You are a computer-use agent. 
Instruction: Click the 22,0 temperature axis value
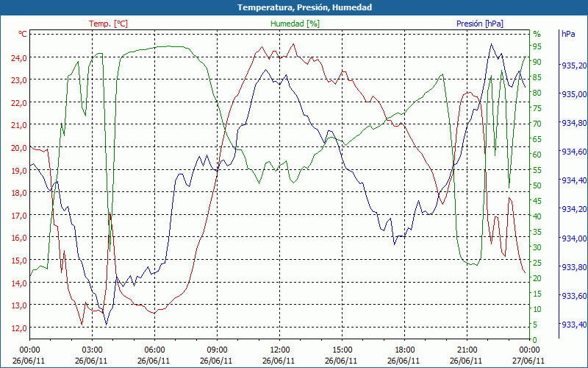21,102
